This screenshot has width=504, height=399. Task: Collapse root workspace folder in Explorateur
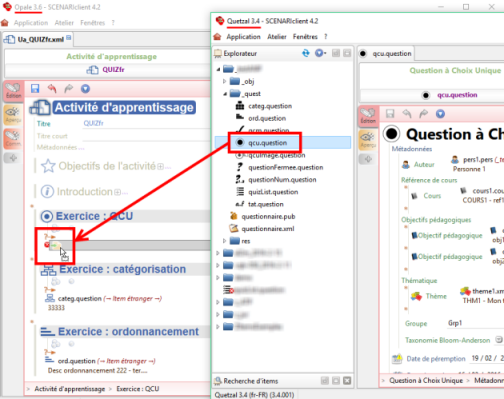(x=218, y=69)
